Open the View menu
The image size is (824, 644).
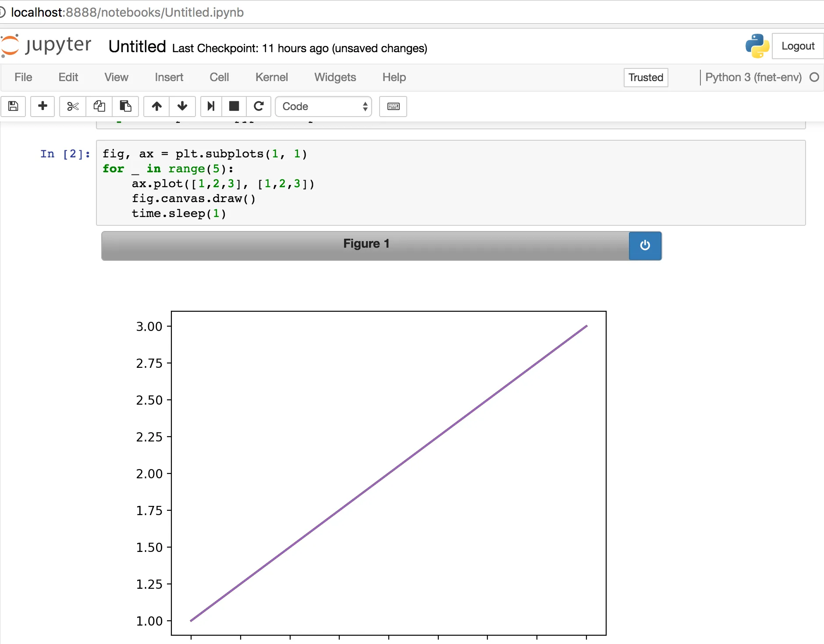pos(116,77)
